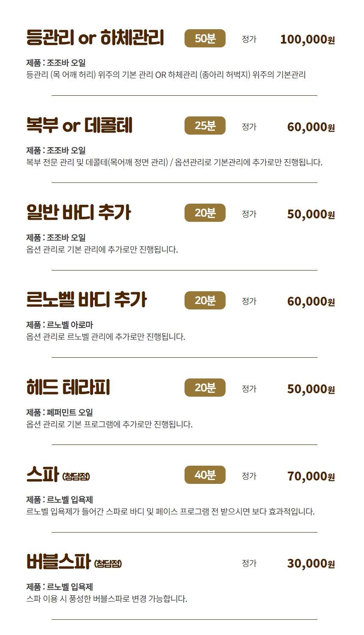Click the 40분 badge for 스파
Viewport: 364px width, 635px height.
pos(205,475)
